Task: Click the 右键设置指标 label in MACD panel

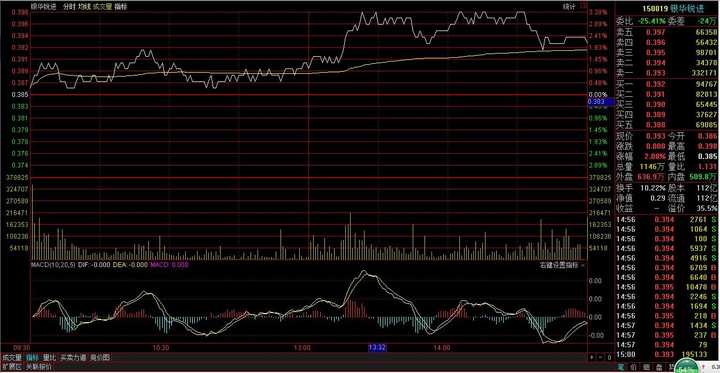Action: pos(559,265)
